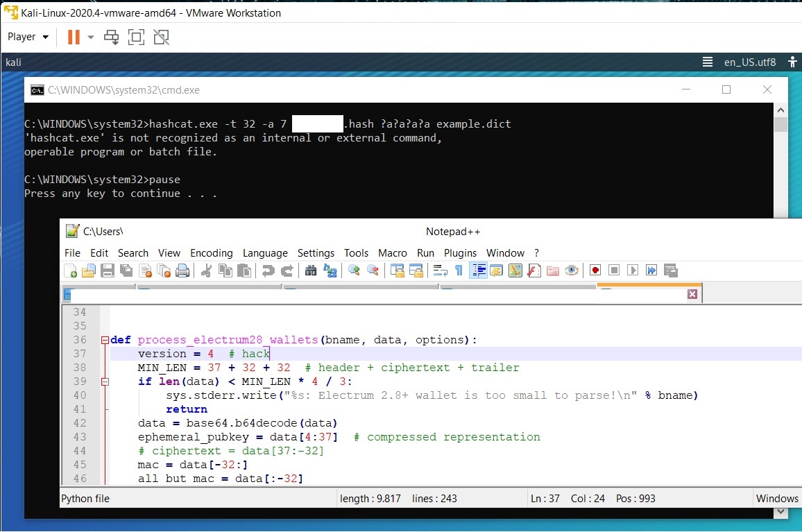Viewport: 802px width, 532px height.
Task: Click the Windows line-ending field in status bar
Action: 776,498
